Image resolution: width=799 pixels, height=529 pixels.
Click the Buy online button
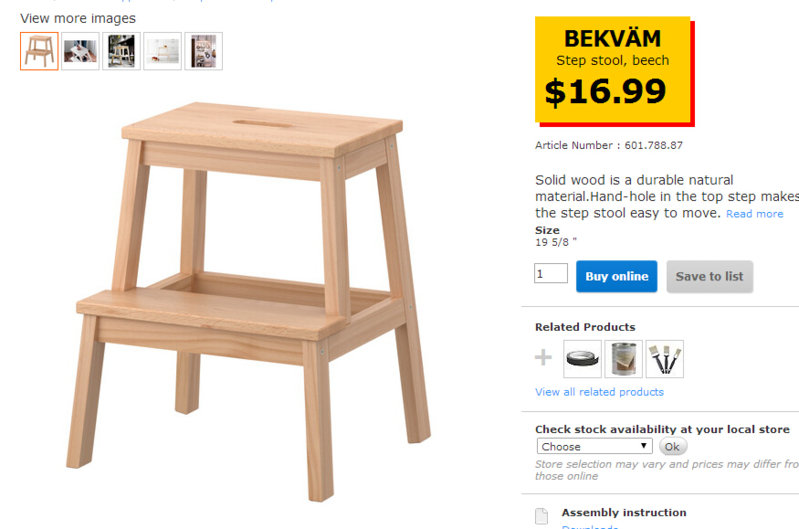click(616, 276)
